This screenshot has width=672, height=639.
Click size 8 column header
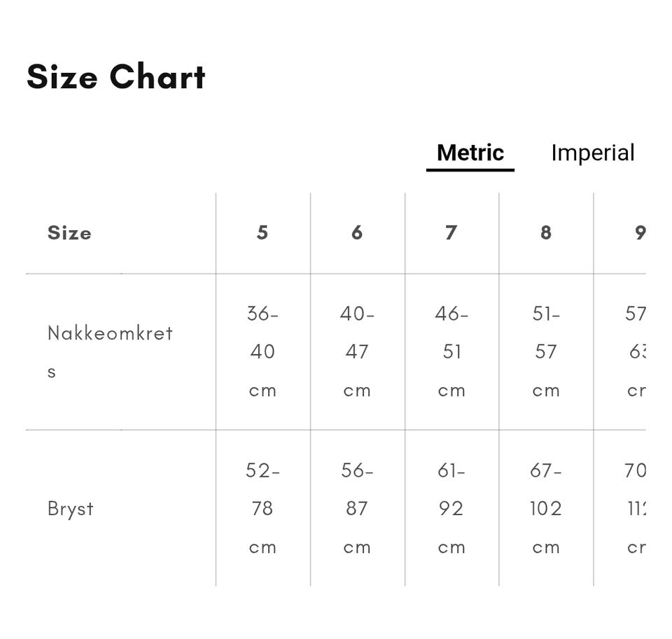[545, 233]
